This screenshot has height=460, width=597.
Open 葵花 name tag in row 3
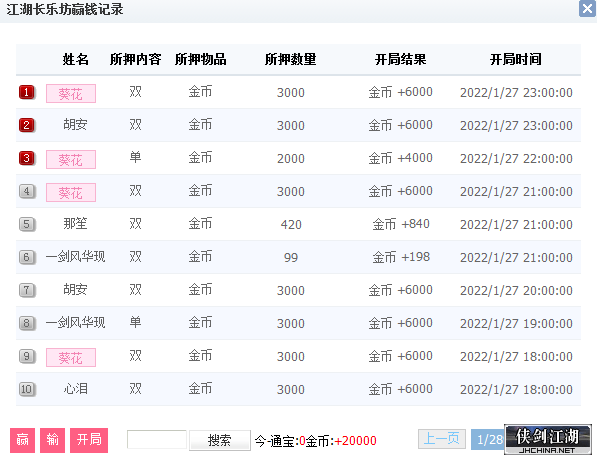pos(71,160)
